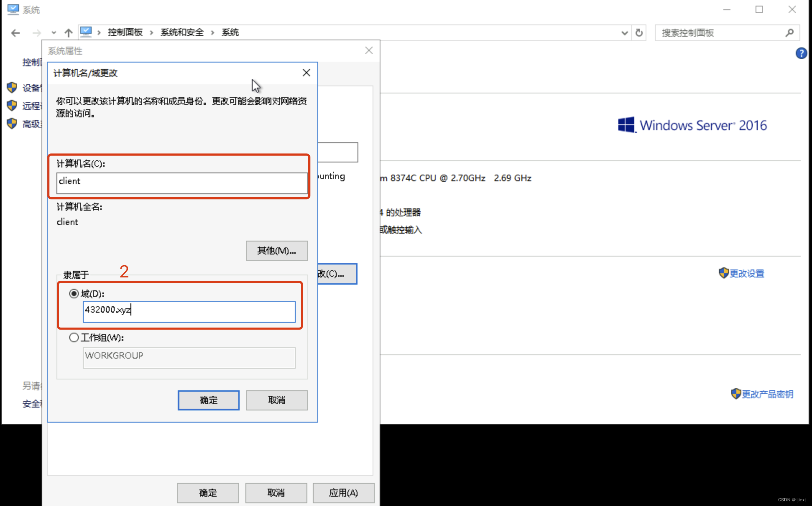Click 确定 in the 系统属性 window
The image size is (812, 506).
pos(208,493)
